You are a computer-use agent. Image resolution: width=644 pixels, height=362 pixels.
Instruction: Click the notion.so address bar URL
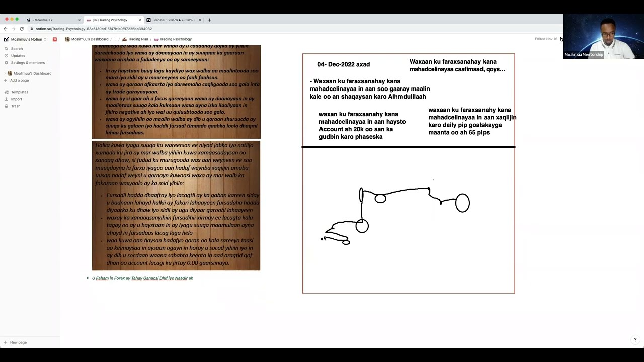coord(94,29)
